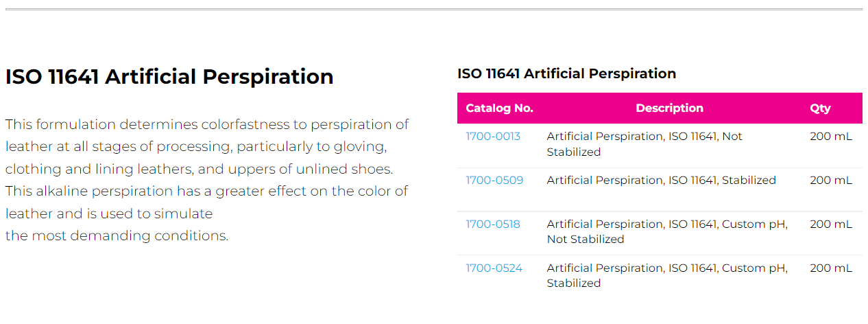Open catalog number 1700-0509 link
Viewport: 868px width, 324px height.
coord(494,181)
